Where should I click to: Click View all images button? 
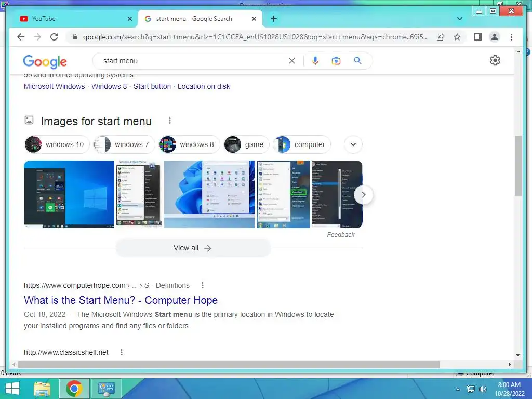(193, 248)
